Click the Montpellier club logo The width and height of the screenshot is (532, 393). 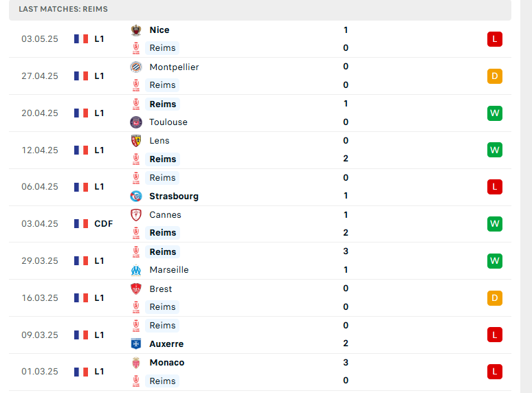click(x=136, y=67)
